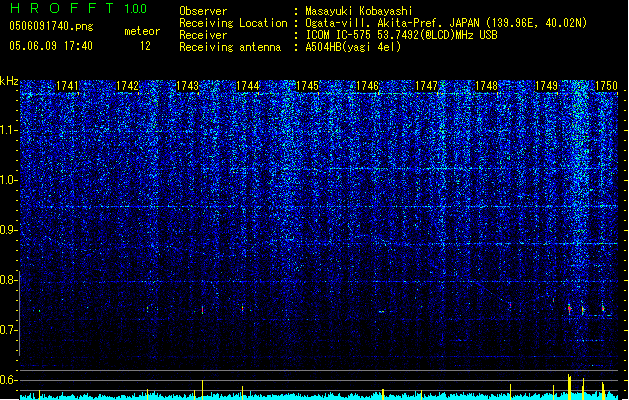
Task: Click the 1.1 kHz axis label
Action: (x=9, y=130)
